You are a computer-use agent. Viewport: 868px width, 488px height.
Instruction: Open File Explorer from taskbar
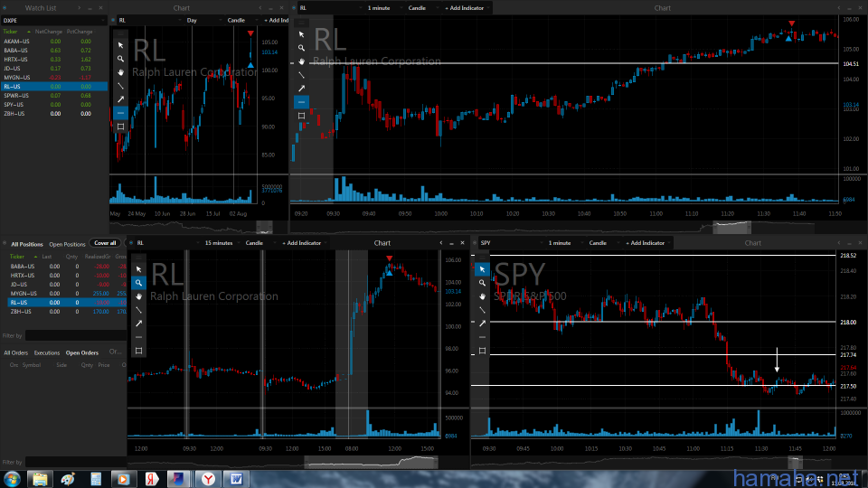(x=40, y=479)
